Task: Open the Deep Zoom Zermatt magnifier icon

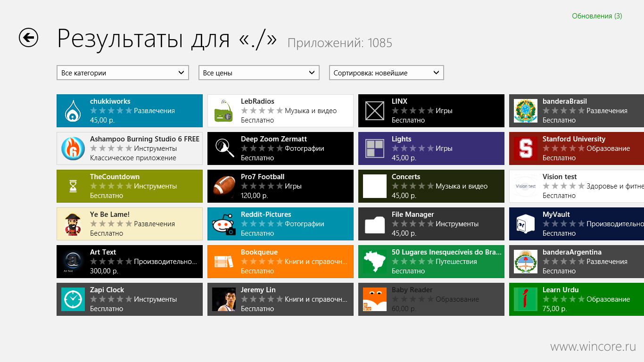Action: tap(224, 148)
